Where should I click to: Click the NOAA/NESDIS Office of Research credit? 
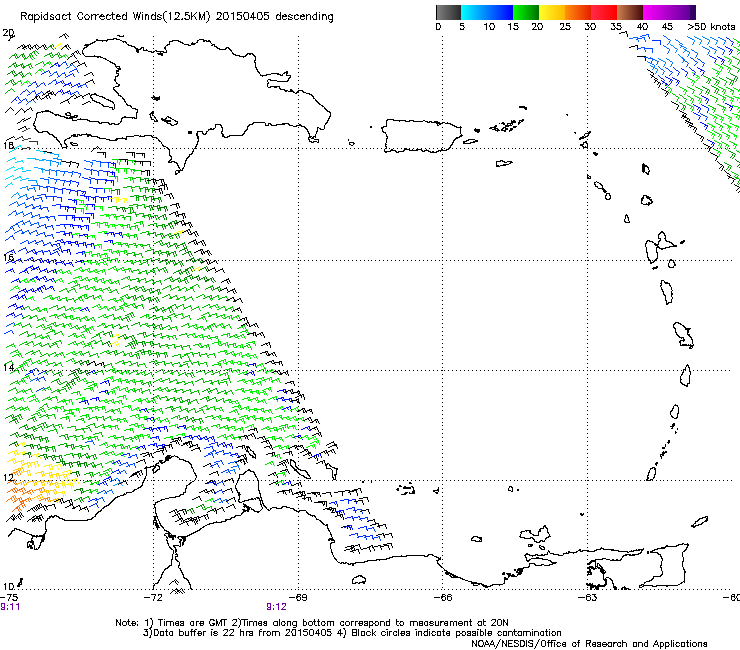pyautogui.click(x=589, y=643)
